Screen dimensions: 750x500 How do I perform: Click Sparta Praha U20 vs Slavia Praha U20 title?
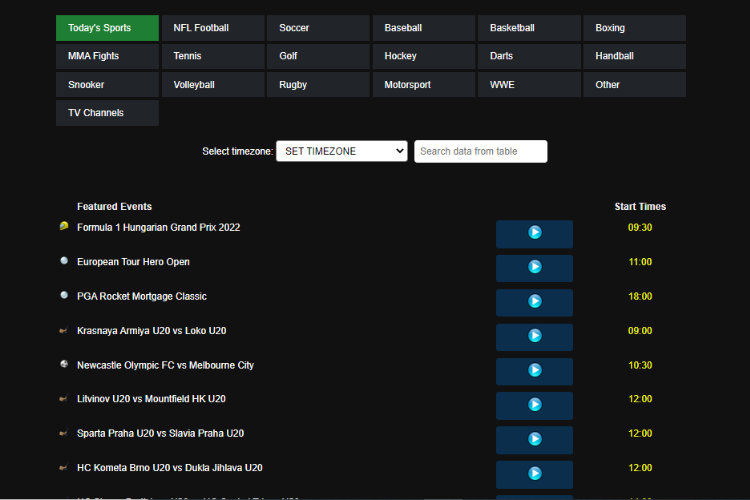(160, 433)
